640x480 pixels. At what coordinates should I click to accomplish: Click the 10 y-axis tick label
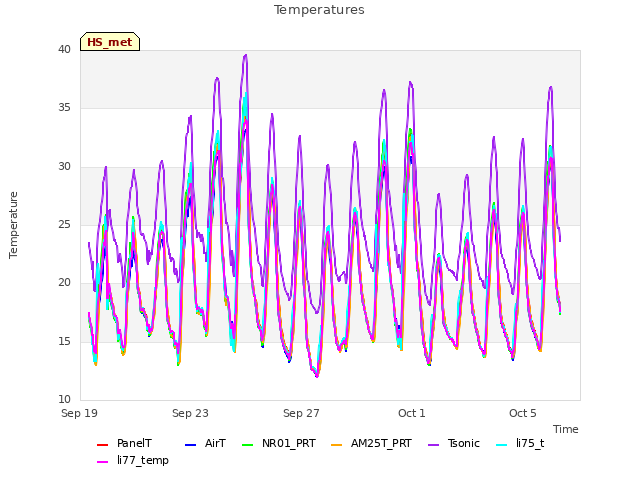coord(64,399)
